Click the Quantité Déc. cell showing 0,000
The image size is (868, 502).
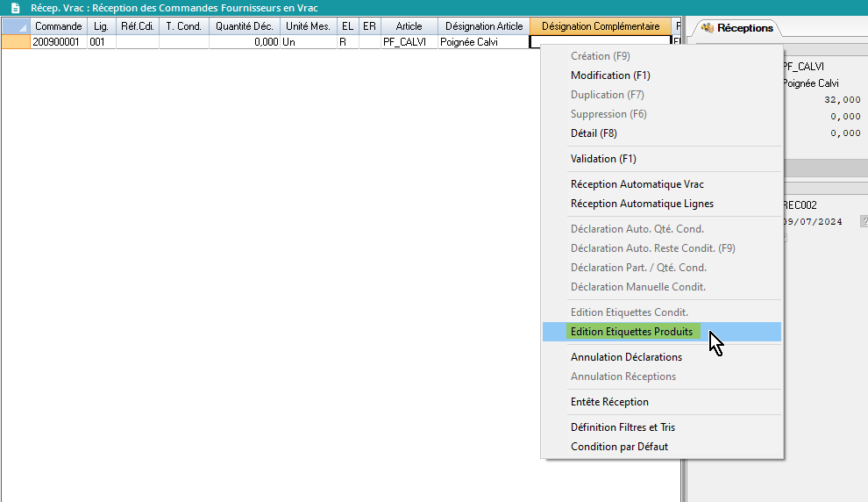pyautogui.click(x=245, y=41)
